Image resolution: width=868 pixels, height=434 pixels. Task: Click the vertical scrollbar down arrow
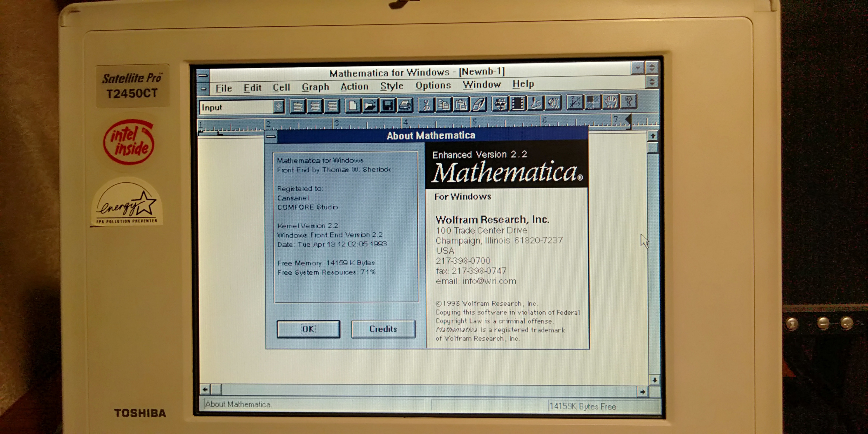[654, 380]
